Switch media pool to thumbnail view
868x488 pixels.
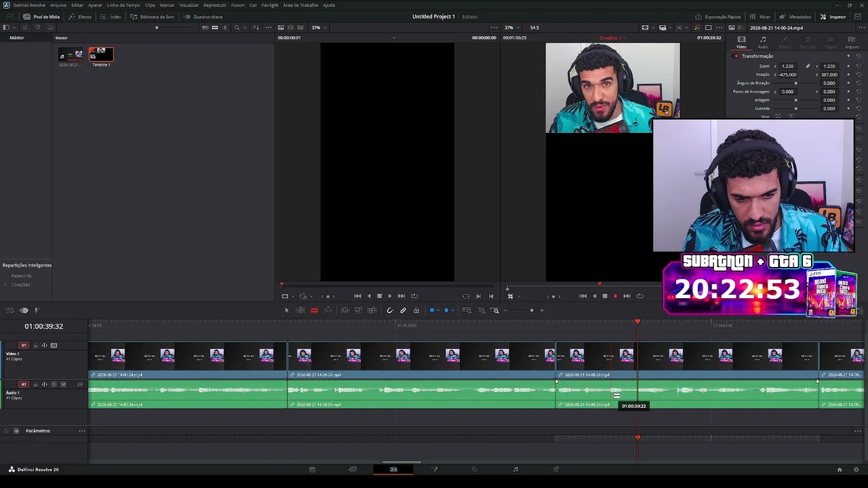click(215, 28)
